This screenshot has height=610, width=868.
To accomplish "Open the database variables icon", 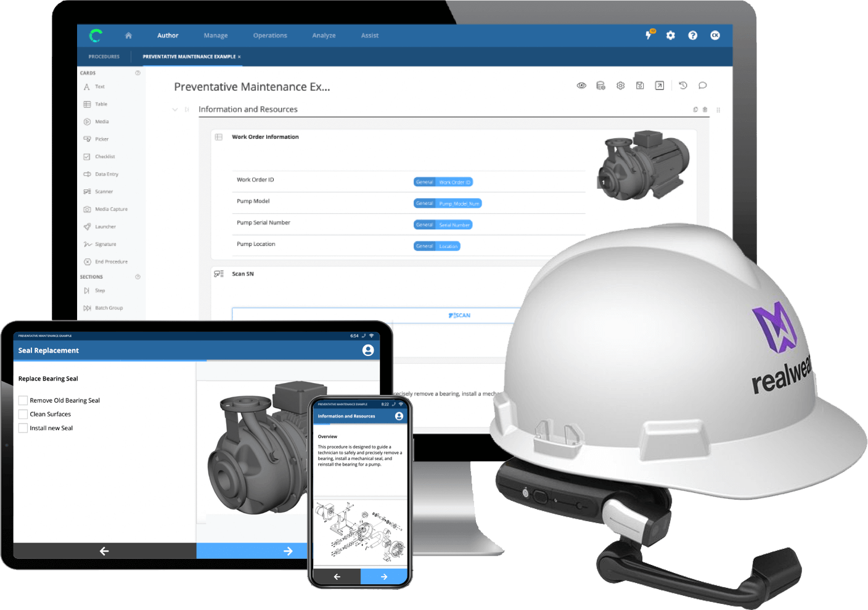I will tap(600, 86).
